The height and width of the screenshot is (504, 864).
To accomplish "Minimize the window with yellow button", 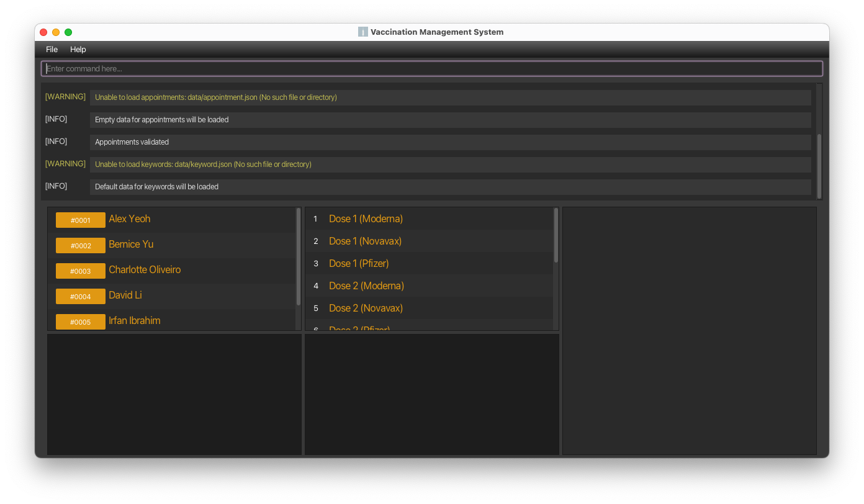I will (x=56, y=32).
